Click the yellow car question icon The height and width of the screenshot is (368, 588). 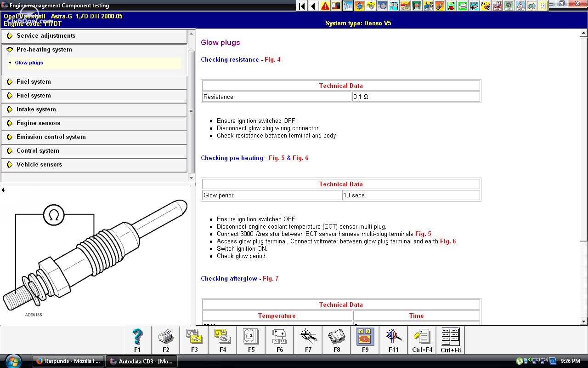pyautogui.click(x=486, y=6)
